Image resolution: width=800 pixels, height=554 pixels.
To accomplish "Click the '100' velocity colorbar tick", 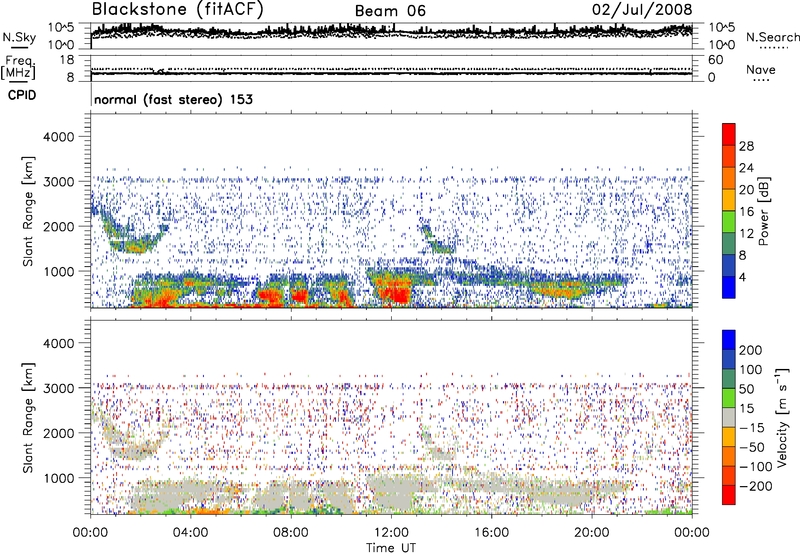I will tap(751, 369).
